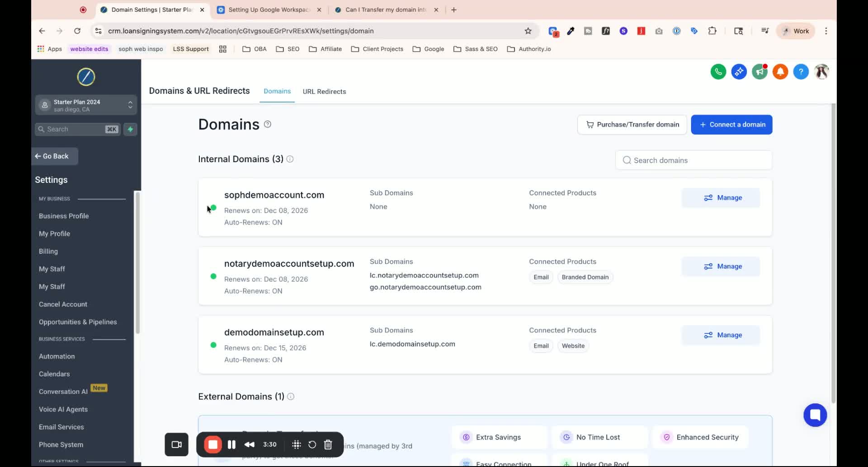Viewport: 868px width, 467px height.
Task: Open the SEO bookmarks folder
Action: point(288,49)
